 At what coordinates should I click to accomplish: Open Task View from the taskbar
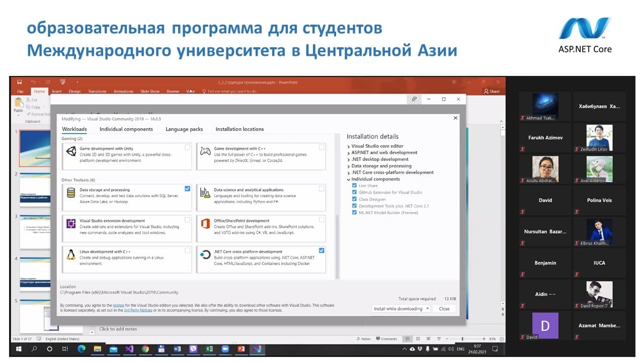[65, 348]
